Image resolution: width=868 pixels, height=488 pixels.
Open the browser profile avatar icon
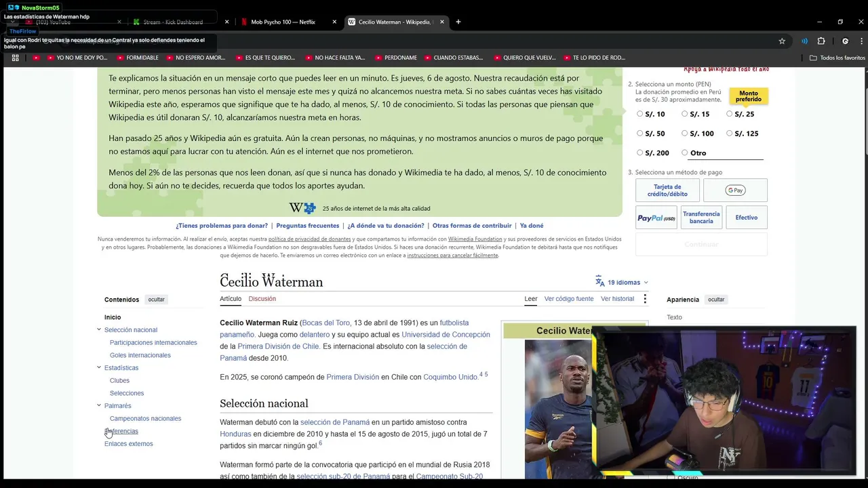tap(845, 41)
